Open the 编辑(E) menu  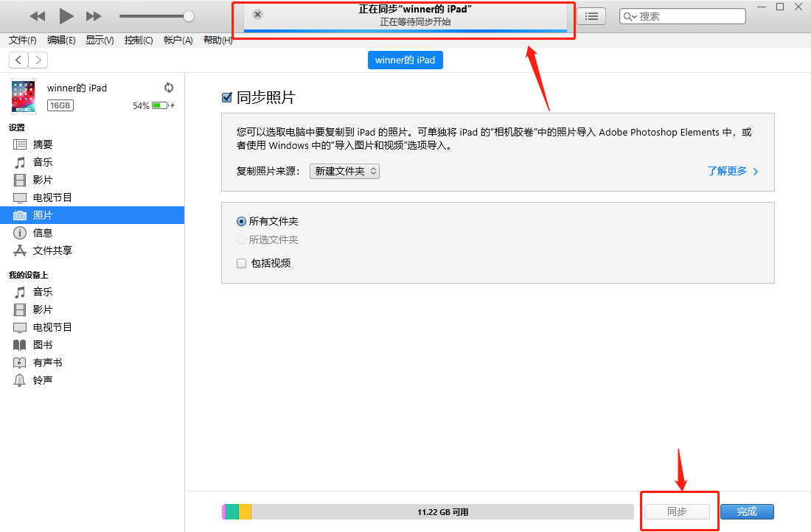click(61, 41)
